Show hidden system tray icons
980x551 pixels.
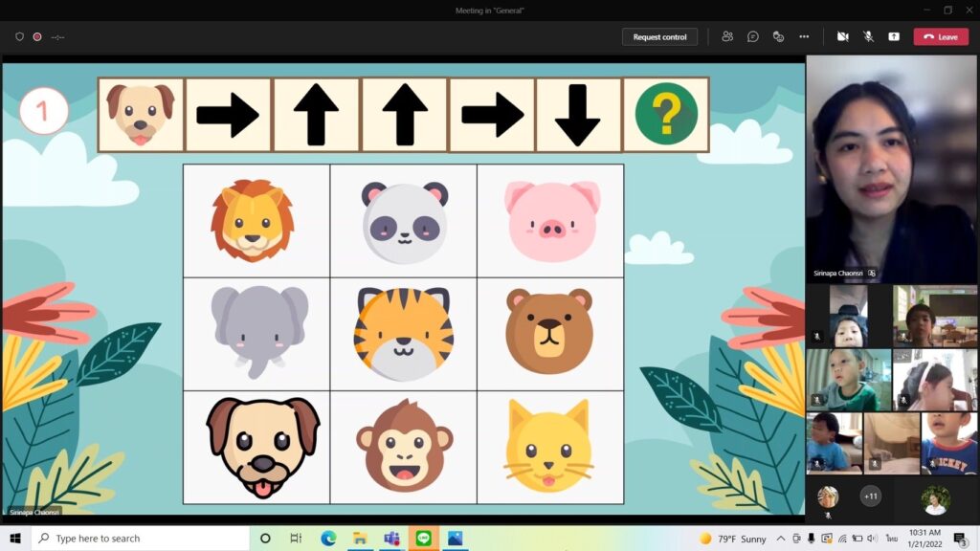(x=781, y=539)
